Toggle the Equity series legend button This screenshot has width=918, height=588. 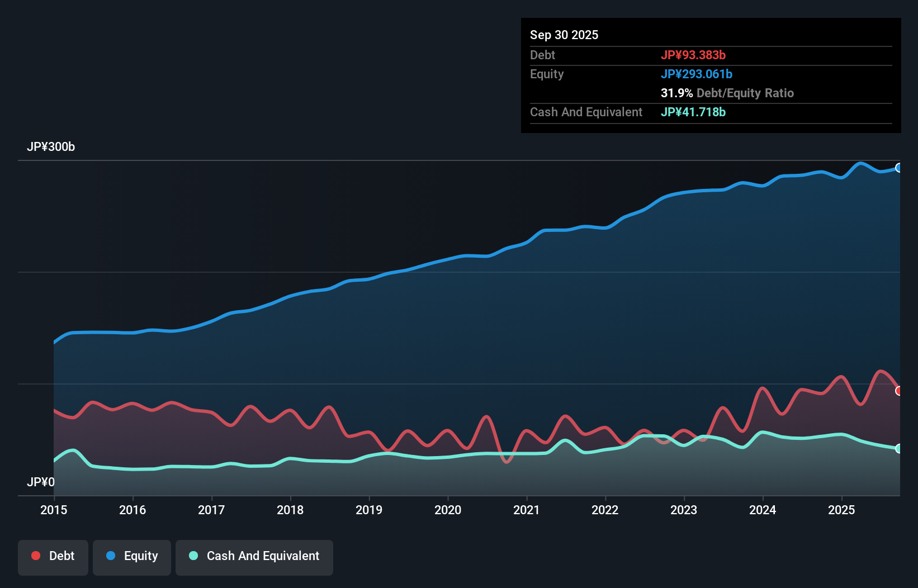(132, 557)
